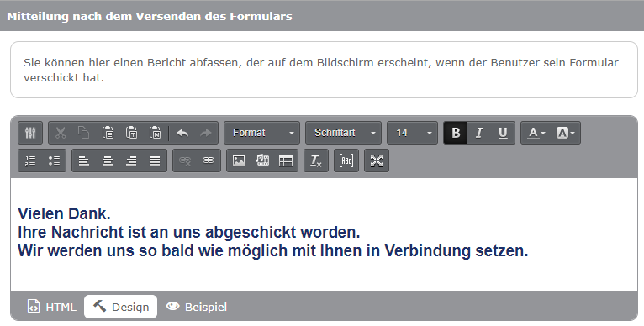Remove link with unlink icon
The height and width of the screenshot is (326, 644).
click(x=185, y=160)
